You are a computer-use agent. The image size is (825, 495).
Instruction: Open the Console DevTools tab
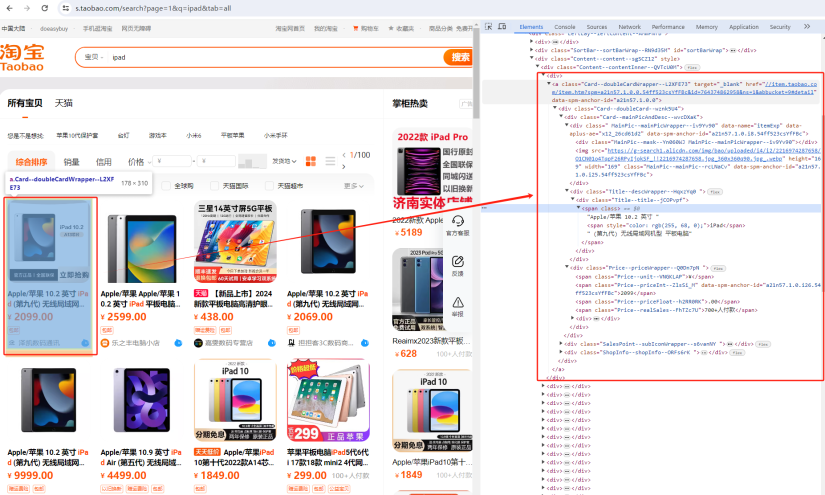(x=565, y=27)
